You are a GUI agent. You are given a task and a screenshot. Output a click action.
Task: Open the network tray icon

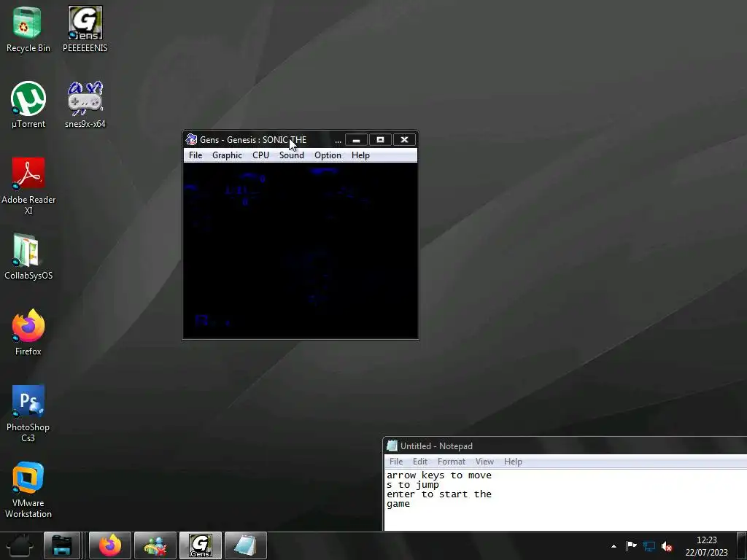coord(649,546)
